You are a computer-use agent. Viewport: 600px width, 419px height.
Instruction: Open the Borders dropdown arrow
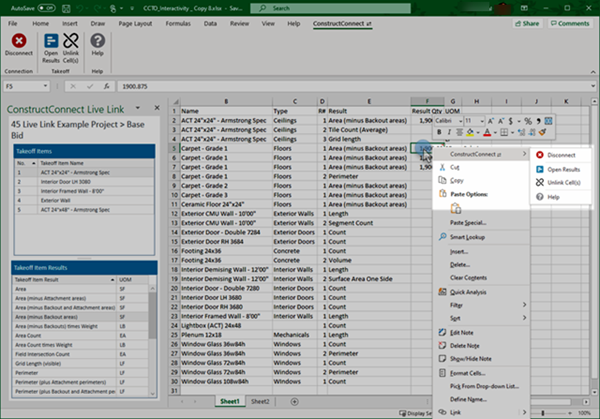coord(512,133)
